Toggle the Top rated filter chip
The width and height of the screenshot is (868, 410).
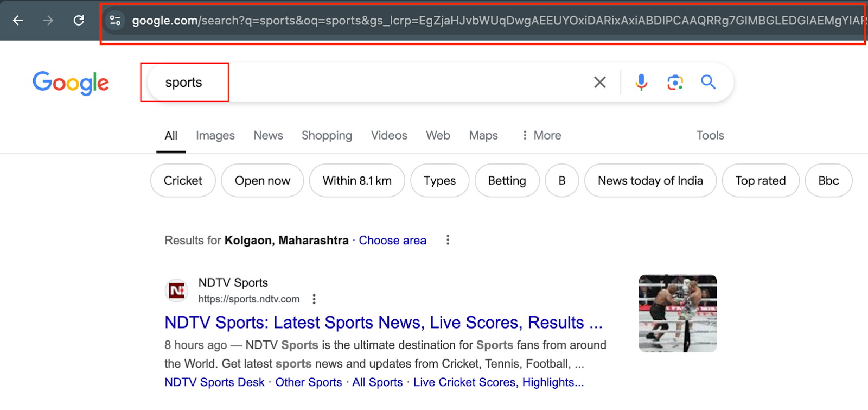(x=761, y=180)
